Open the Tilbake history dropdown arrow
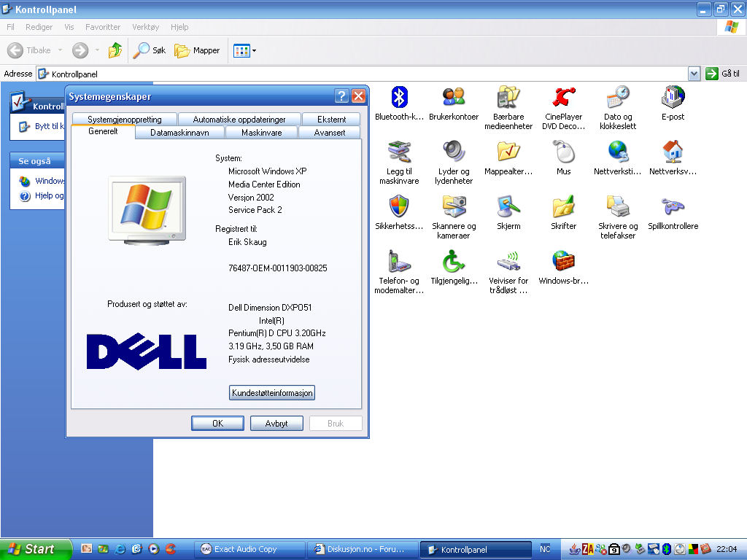747x560 pixels. coord(60,50)
